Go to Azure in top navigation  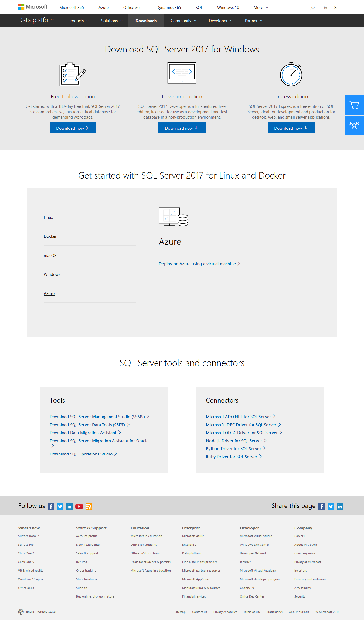point(104,8)
